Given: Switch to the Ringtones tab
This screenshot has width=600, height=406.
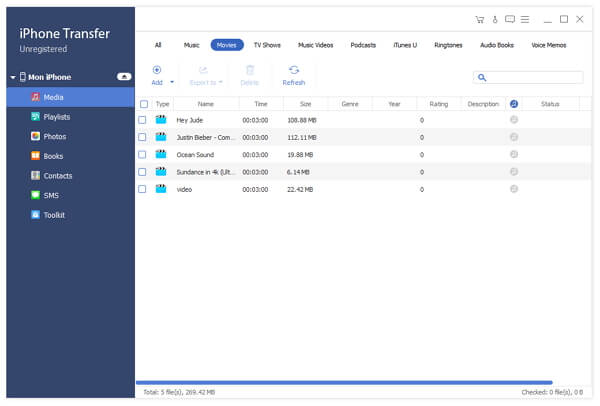Looking at the screenshot, I should (448, 45).
